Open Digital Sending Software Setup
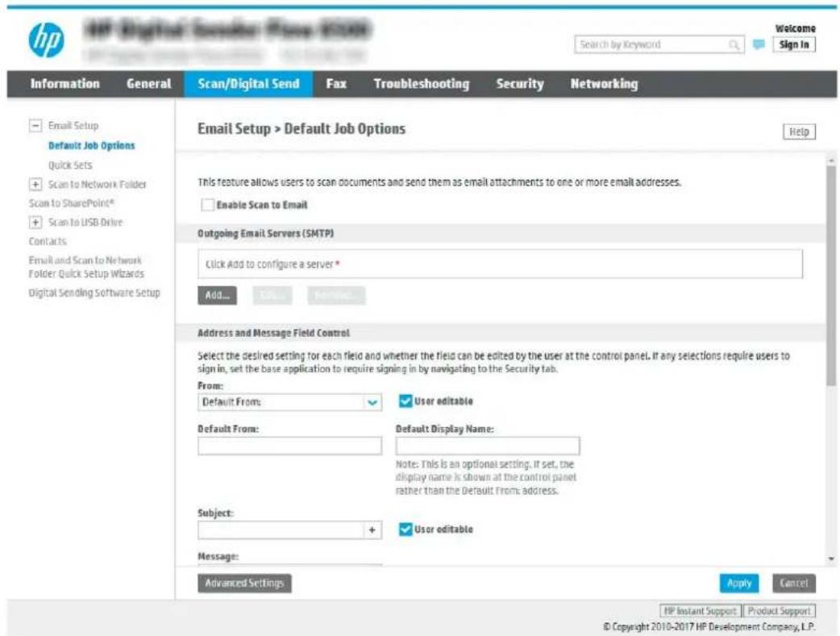Viewport: 840px width, 636px height. [x=94, y=293]
